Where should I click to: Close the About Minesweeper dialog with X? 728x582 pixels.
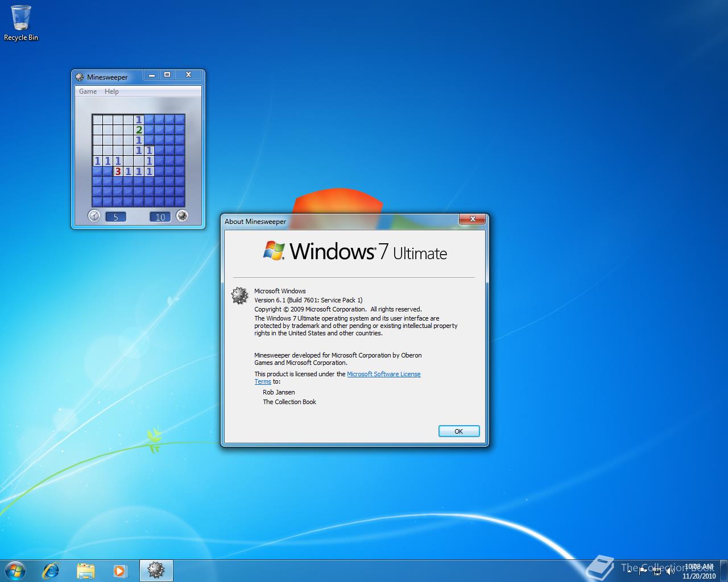pos(473,219)
